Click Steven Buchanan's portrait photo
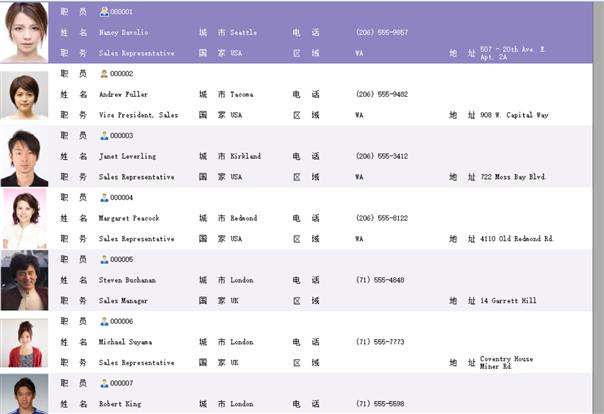Viewport: 604px width, 414px height. point(24,280)
